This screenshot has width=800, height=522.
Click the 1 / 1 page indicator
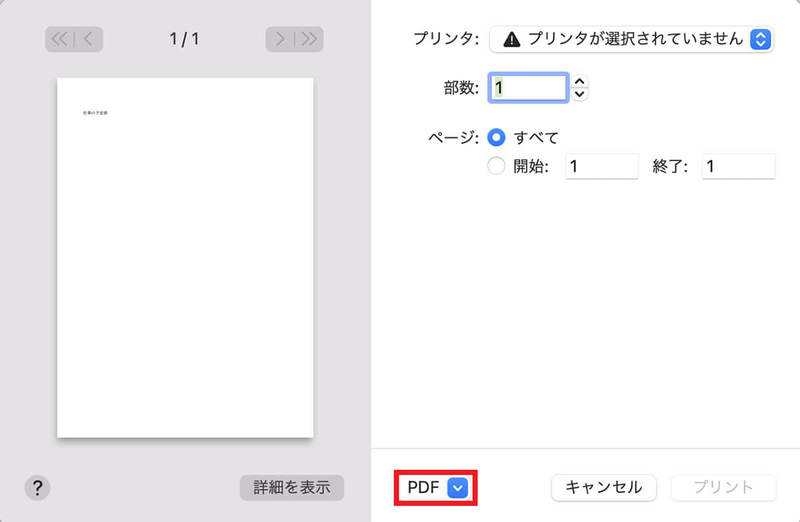pos(184,39)
